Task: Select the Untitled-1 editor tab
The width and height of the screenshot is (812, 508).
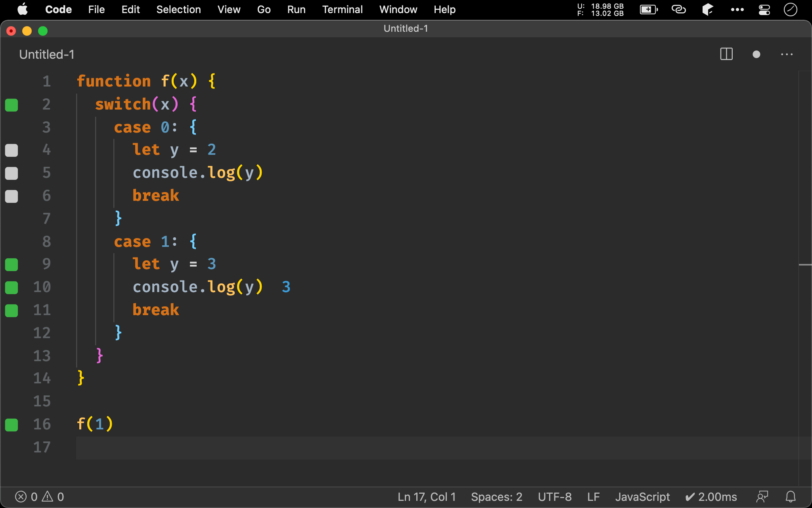Action: pyautogui.click(x=47, y=54)
